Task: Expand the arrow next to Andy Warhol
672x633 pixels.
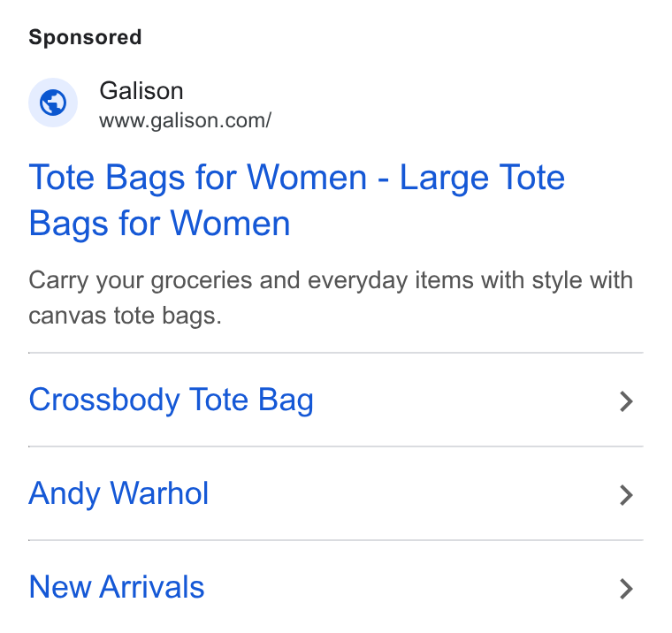Action: tap(627, 495)
